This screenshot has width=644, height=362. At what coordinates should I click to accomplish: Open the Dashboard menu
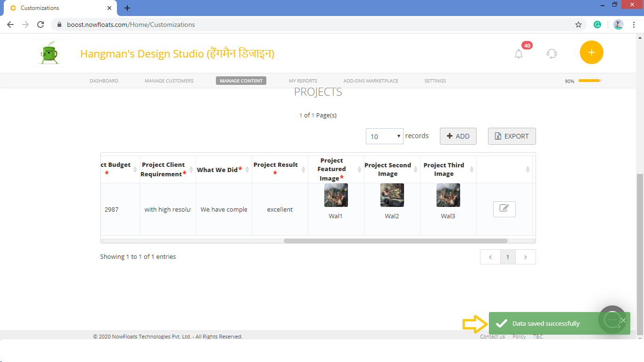pyautogui.click(x=104, y=81)
